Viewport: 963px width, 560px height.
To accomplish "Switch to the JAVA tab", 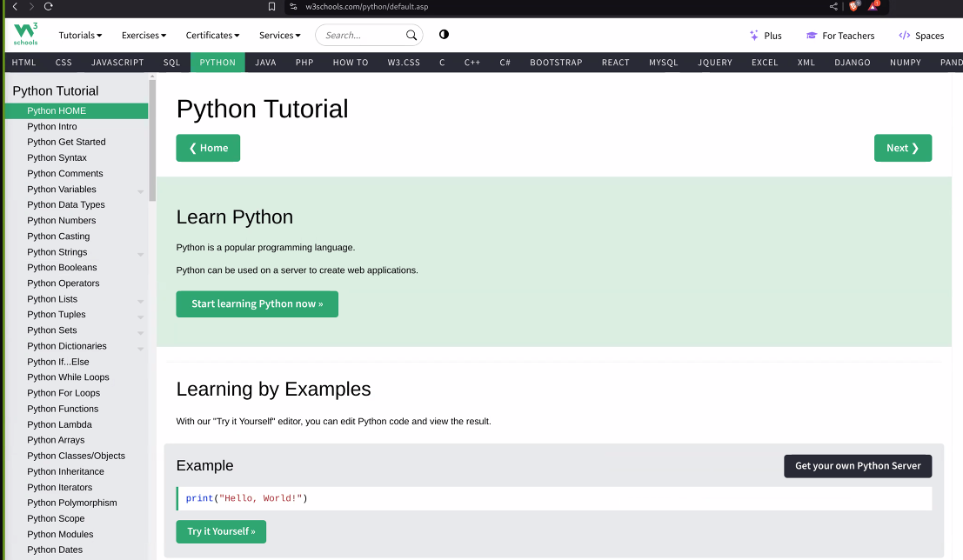I will tap(265, 62).
